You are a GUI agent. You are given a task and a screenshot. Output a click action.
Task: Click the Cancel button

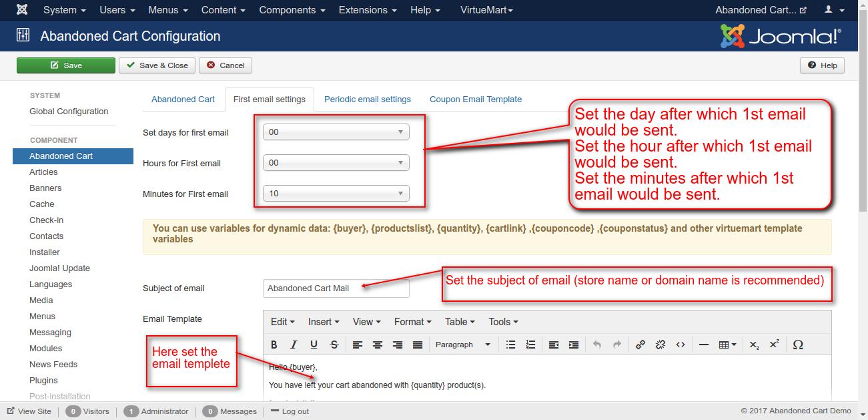pos(226,65)
